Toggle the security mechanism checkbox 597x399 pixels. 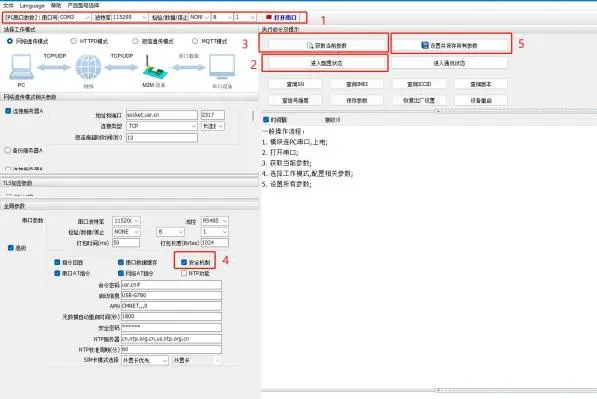tap(184, 262)
